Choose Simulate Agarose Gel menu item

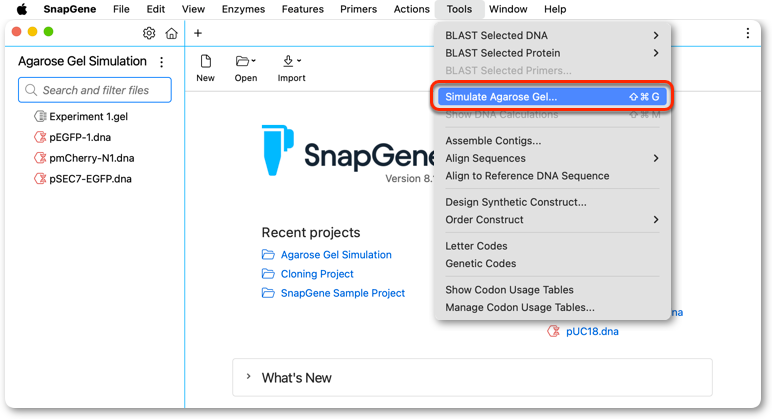tap(552, 97)
